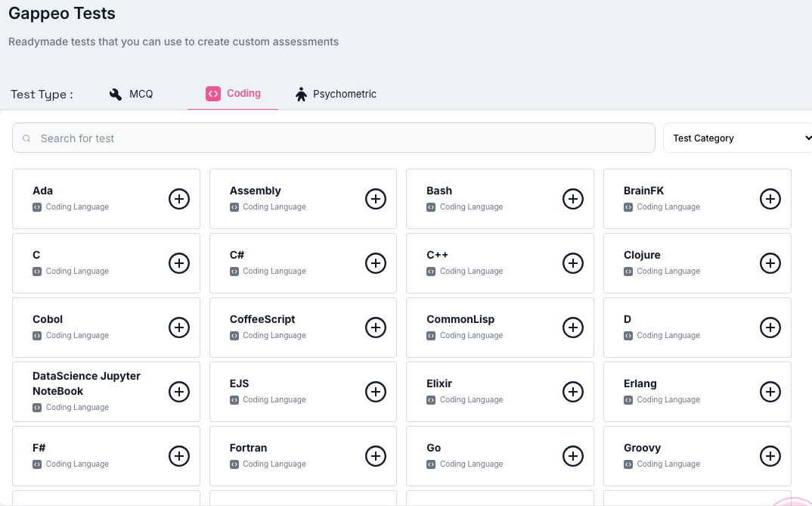Add the Ada coding test
The image size is (812, 506).
(178, 199)
